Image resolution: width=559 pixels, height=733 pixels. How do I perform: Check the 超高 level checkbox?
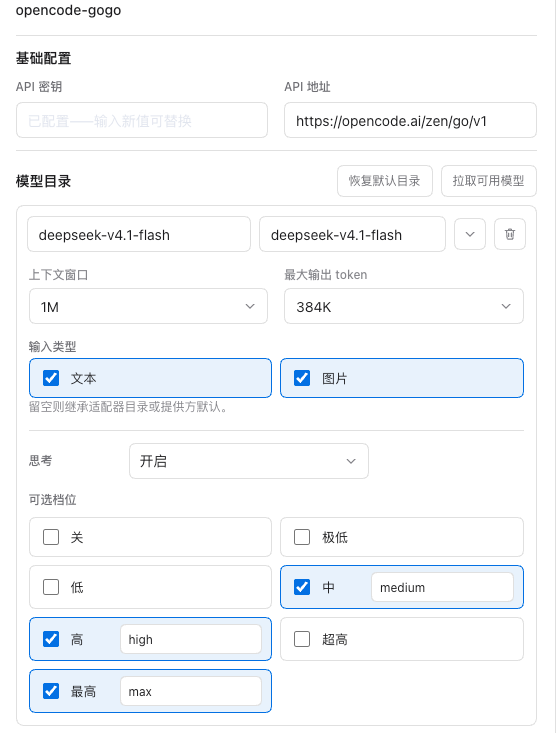tap(302, 639)
